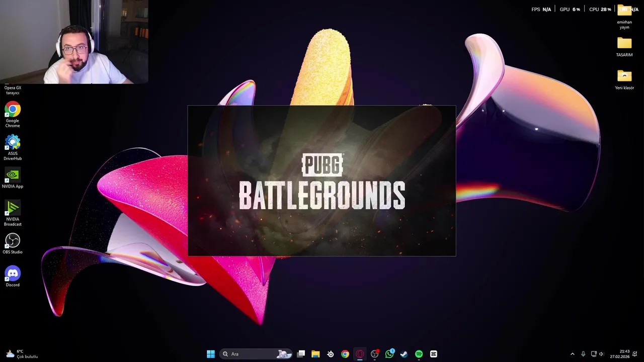Viewport: 644px width, 362px height.
Task: Open Spotify from the taskbar
Action: tap(419, 354)
